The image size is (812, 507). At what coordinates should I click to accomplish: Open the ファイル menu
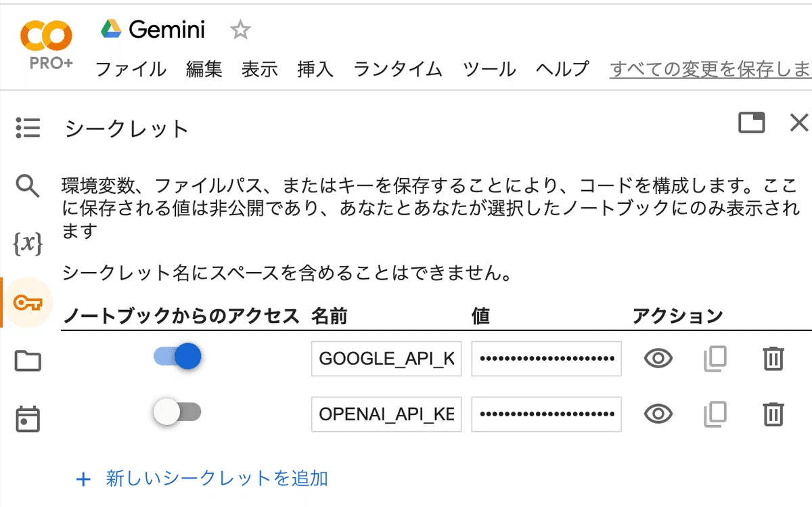point(131,69)
